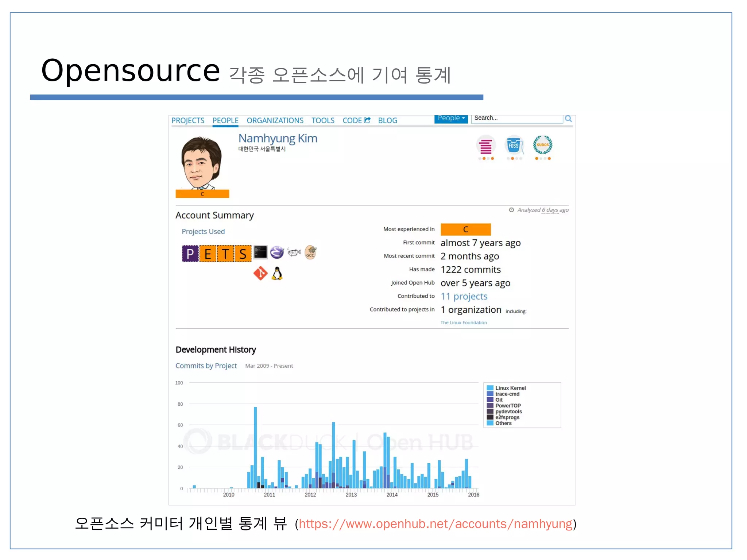
Task: Expand the People search scope dropdown
Action: [451, 119]
